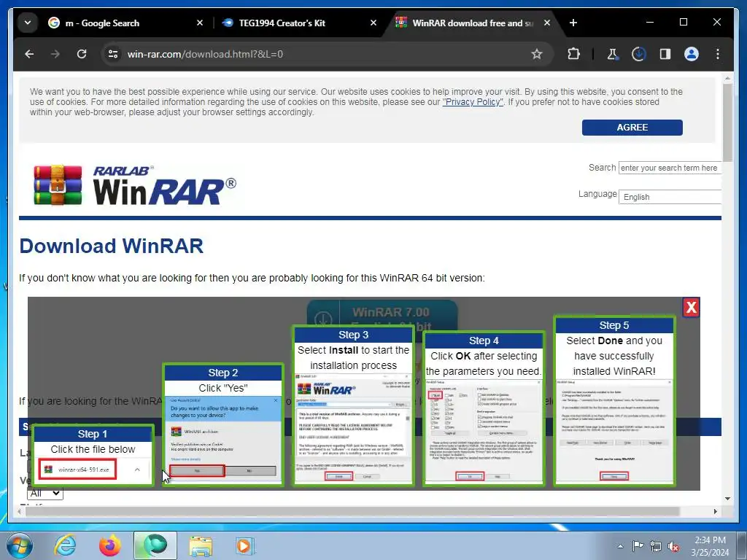
Task: Close the installation steps overlay with red X
Action: tap(692, 308)
